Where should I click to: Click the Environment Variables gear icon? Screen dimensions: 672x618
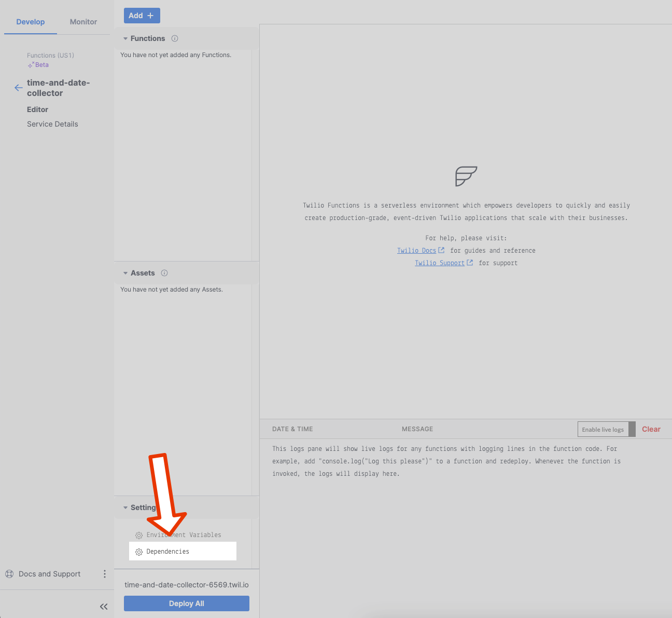point(139,535)
